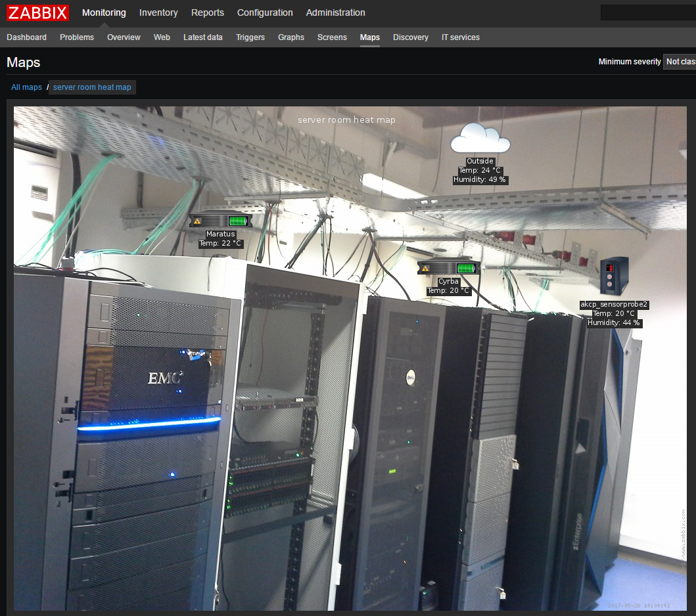Click the server room heat map breadcrumb
The width and height of the screenshot is (696, 616).
tap(92, 87)
